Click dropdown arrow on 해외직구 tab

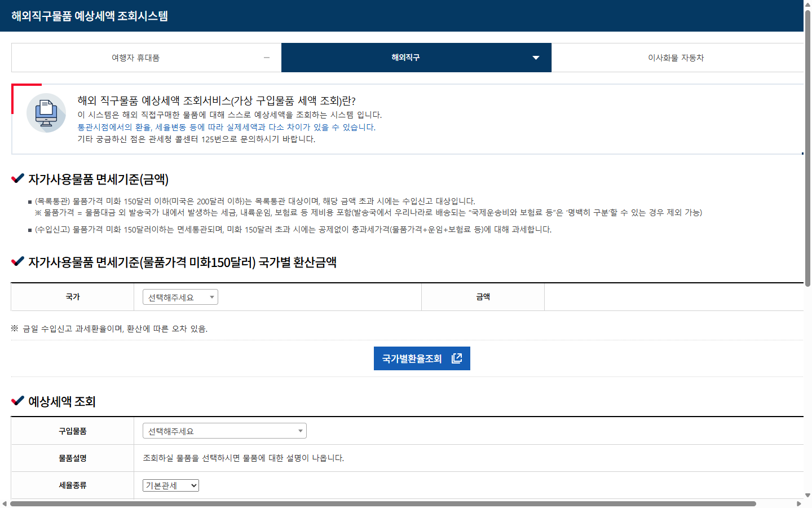(536, 58)
